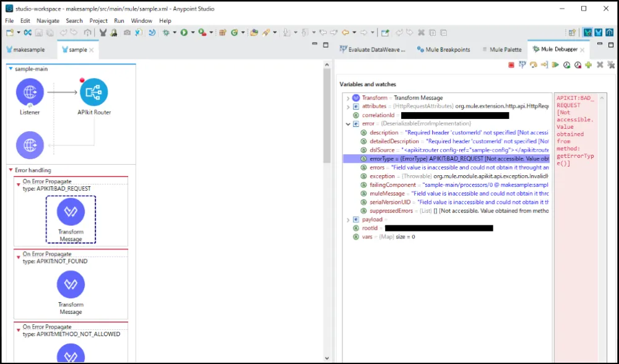
Task: Click the camera snapshot icon in toolbar
Action: (x=127, y=33)
